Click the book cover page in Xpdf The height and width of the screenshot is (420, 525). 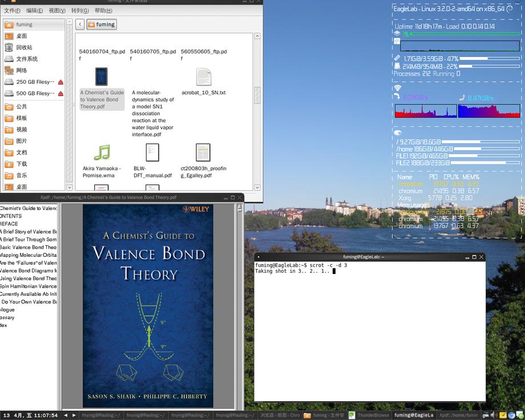coord(148,306)
